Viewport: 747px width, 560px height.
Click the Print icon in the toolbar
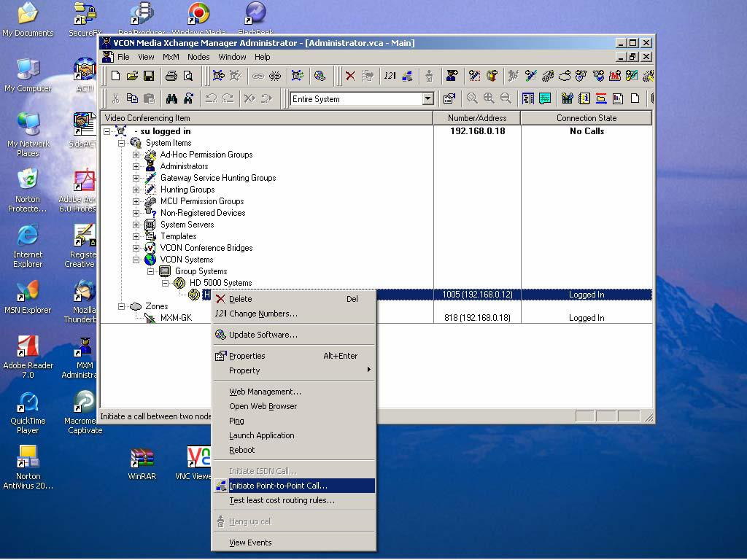pos(171,76)
